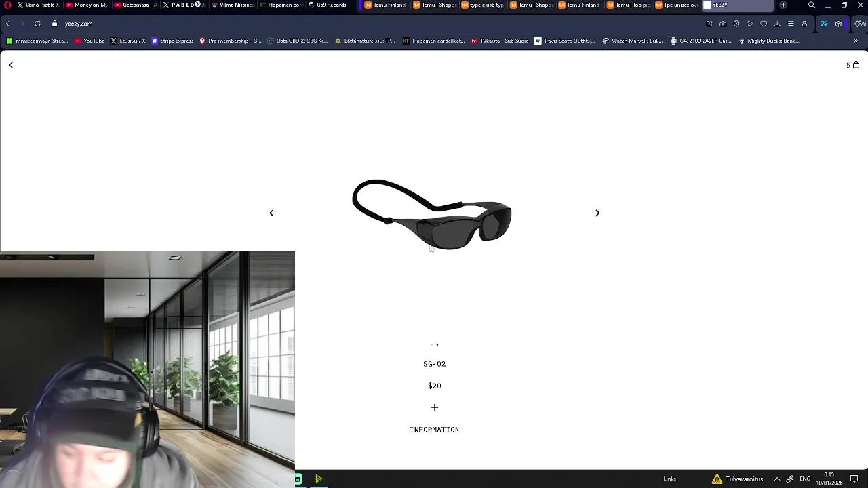
Task: Open the easy setup lines icon
Action: click(791, 24)
